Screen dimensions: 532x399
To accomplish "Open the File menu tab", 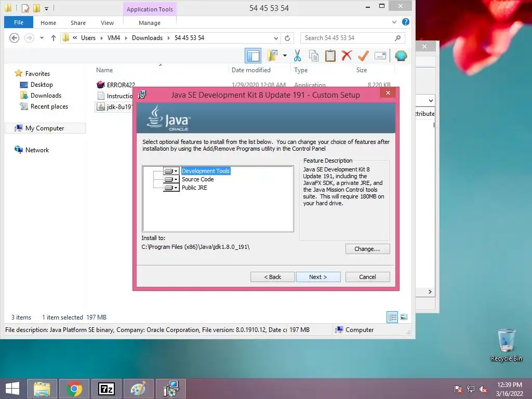I will point(19,22).
